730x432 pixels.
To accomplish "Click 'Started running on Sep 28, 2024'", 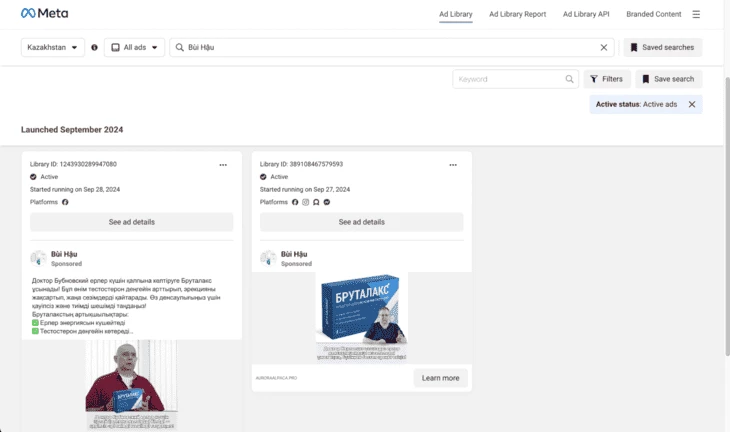I will tap(75, 189).
